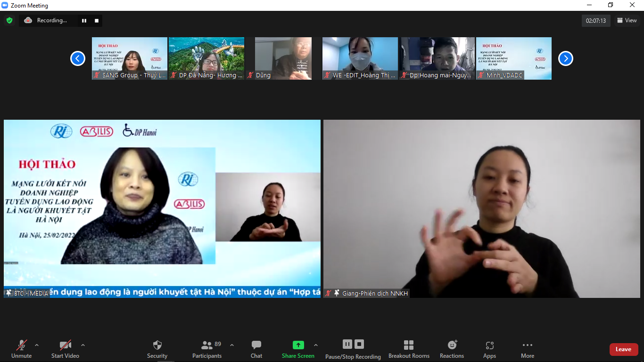Viewport: 644px width, 362px height.
Task: Stop recording in the bottom toolbar
Action: point(359,344)
